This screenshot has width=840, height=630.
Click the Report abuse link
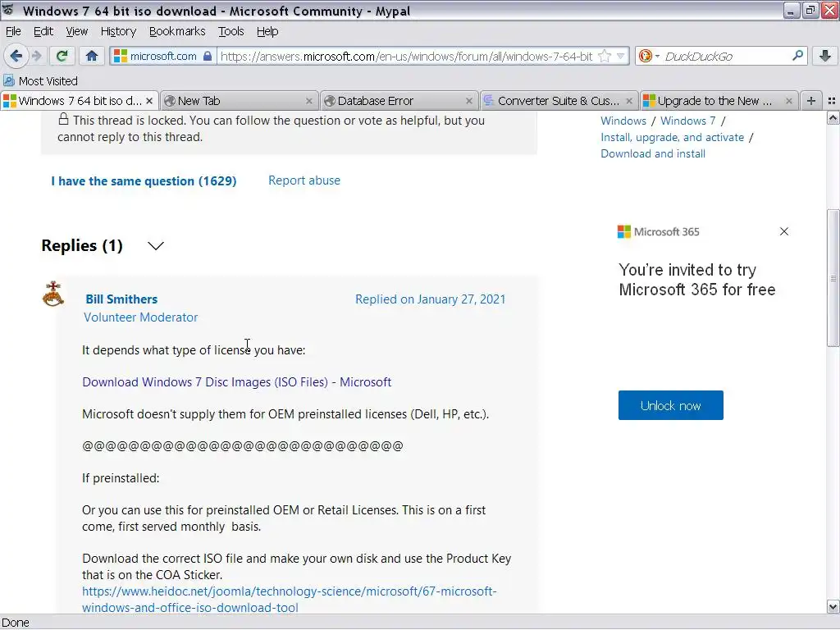[x=304, y=180]
